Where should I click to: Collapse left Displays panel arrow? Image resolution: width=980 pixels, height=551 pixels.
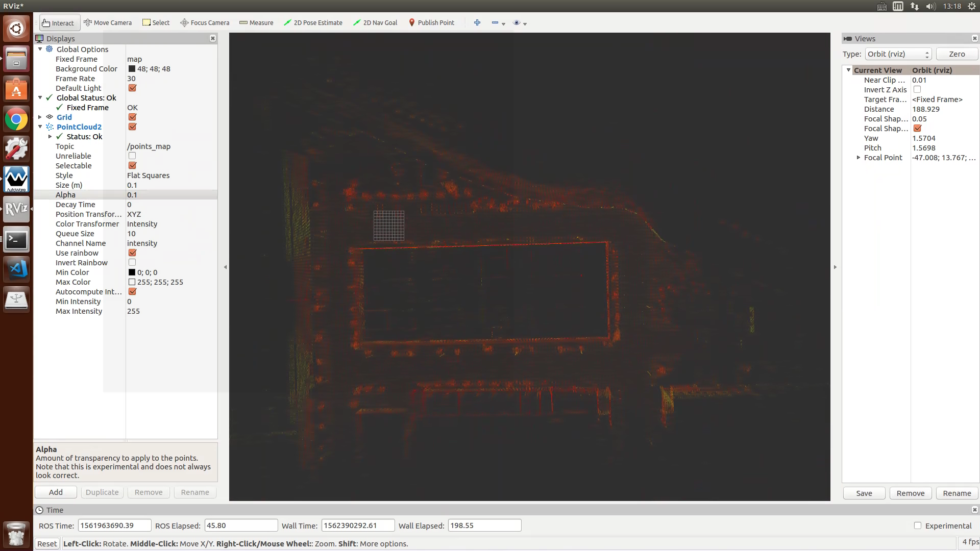coord(225,267)
